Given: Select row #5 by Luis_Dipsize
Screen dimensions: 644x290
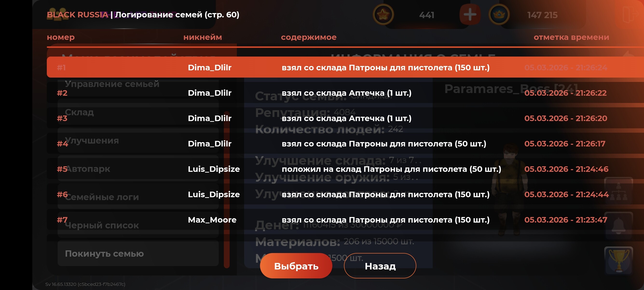Looking at the screenshot, I should coord(345,169).
